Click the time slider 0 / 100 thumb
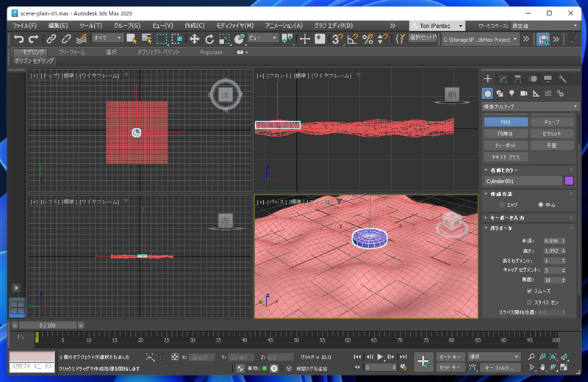The height and width of the screenshot is (382, 588). (x=48, y=325)
